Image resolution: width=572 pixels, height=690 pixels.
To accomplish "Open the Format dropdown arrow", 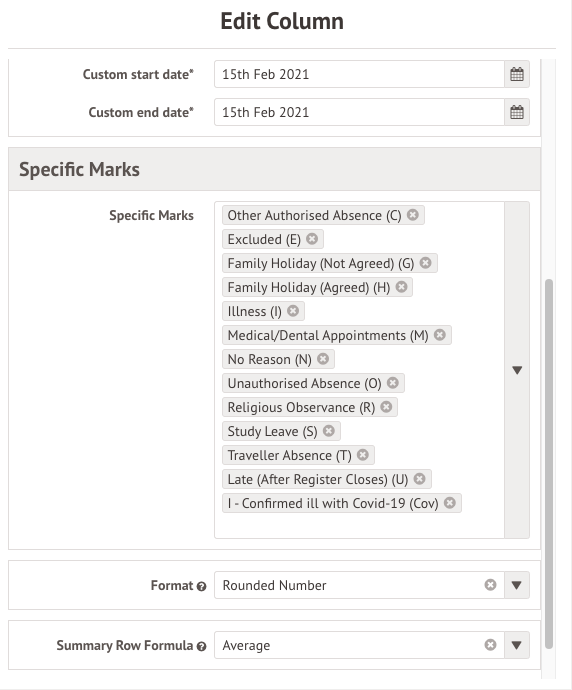I will pyautogui.click(x=517, y=585).
